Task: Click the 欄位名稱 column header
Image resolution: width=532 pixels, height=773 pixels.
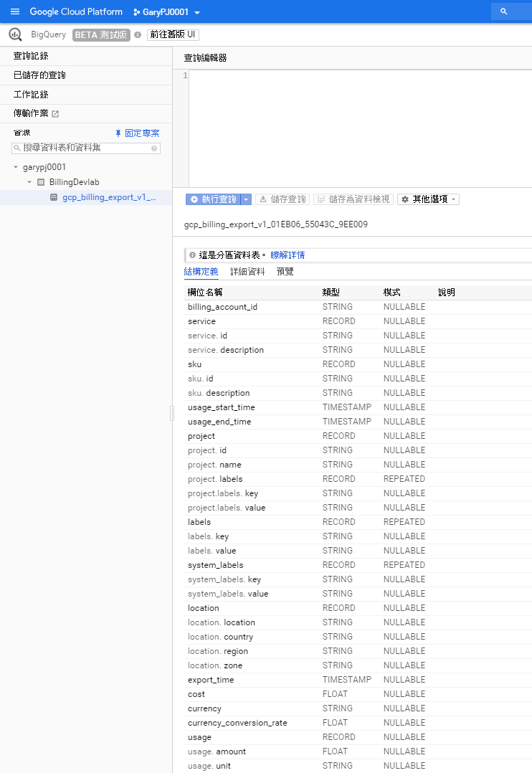Action: (x=205, y=293)
